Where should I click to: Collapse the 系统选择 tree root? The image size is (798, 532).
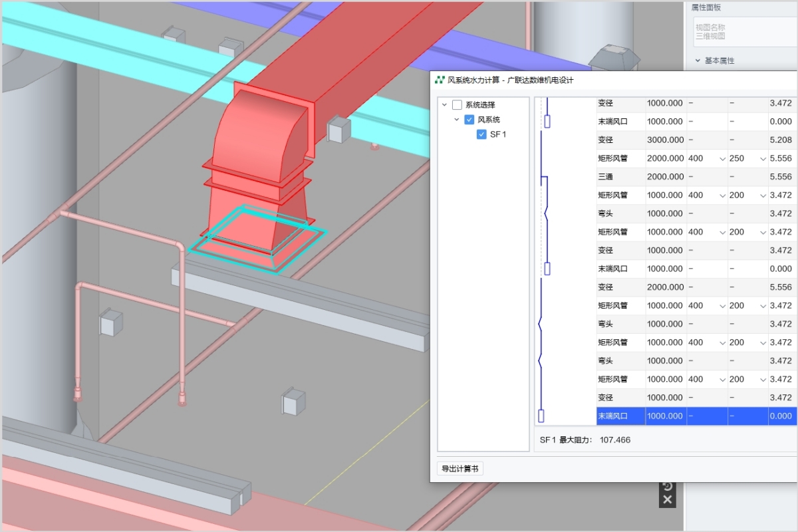pyautogui.click(x=444, y=105)
